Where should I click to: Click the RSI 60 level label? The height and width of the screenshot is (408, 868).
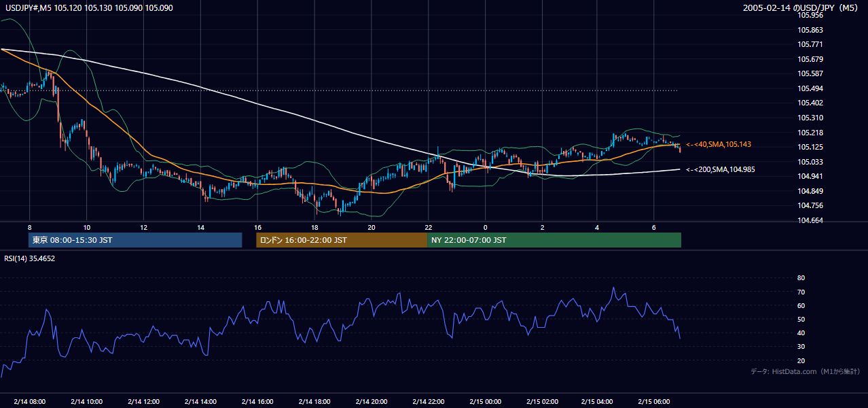click(x=801, y=305)
